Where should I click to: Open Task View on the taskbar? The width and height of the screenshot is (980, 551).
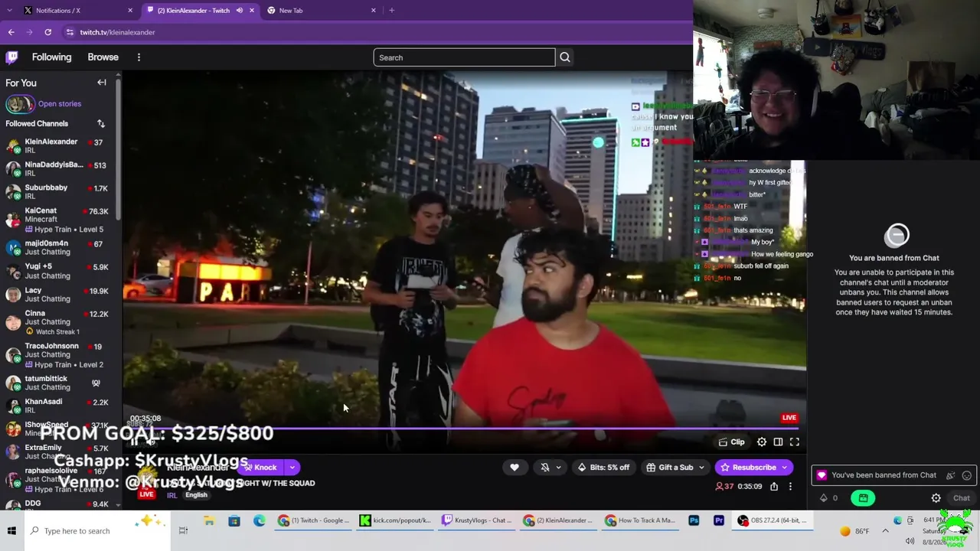[x=183, y=531]
